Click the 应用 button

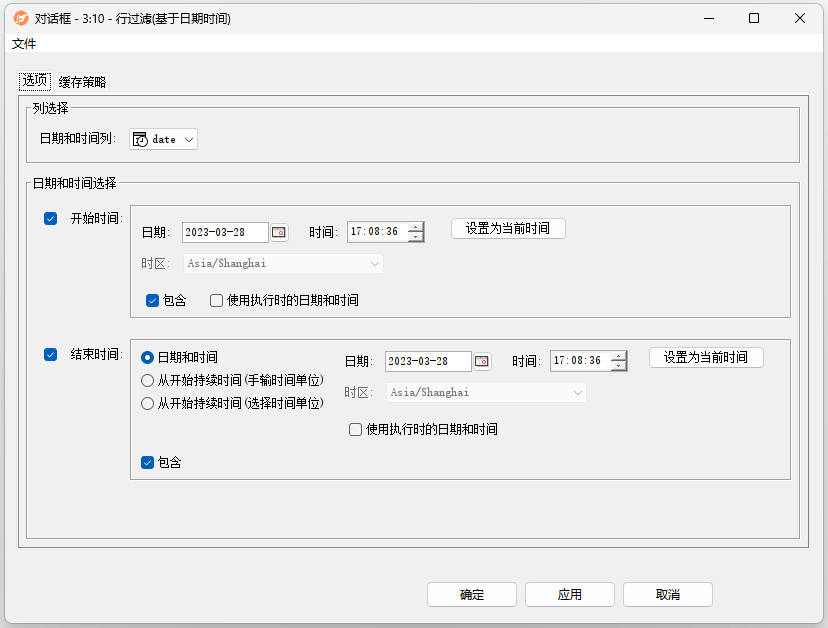[x=570, y=594]
